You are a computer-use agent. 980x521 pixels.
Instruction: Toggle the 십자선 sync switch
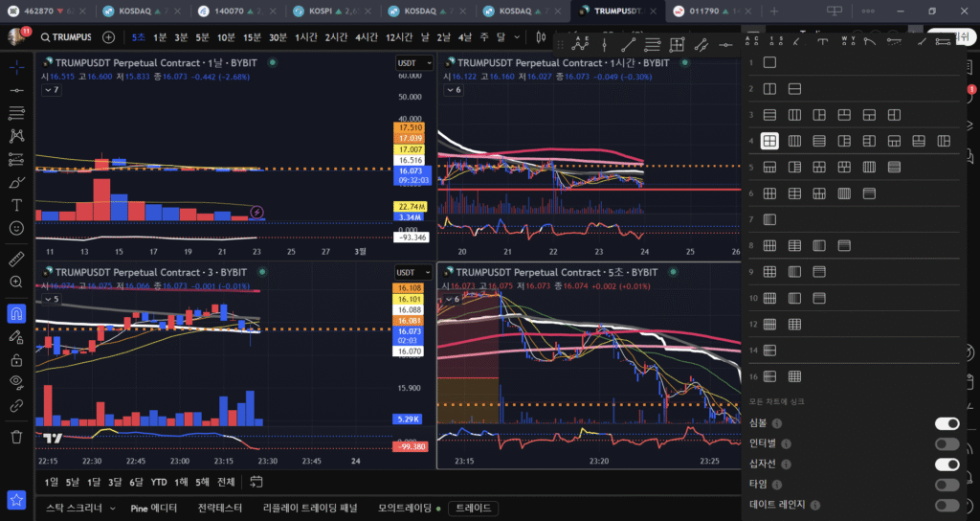pyautogui.click(x=947, y=464)
